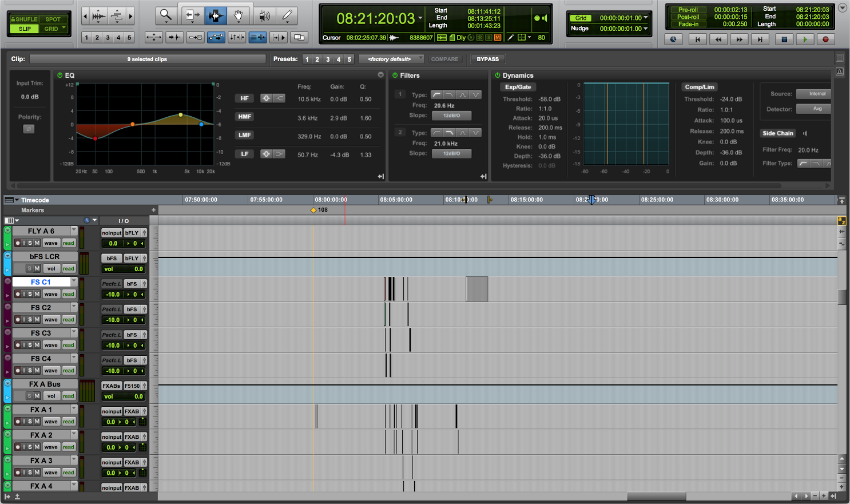
Task: Select the Pencil tool
Action: [287, 16]
